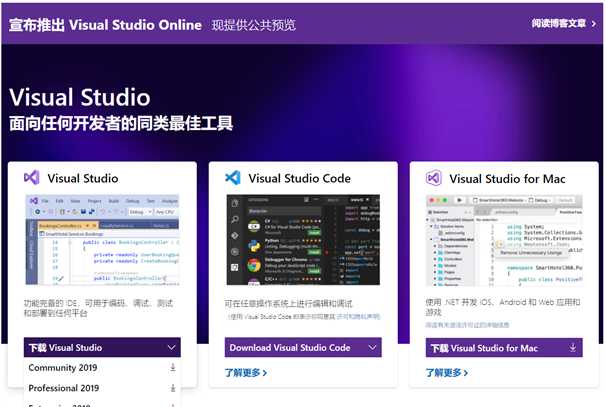Click the Visual Studio for Mac card title
The height and width of the screenshot is (407, 606).
(x=507, y=179)
